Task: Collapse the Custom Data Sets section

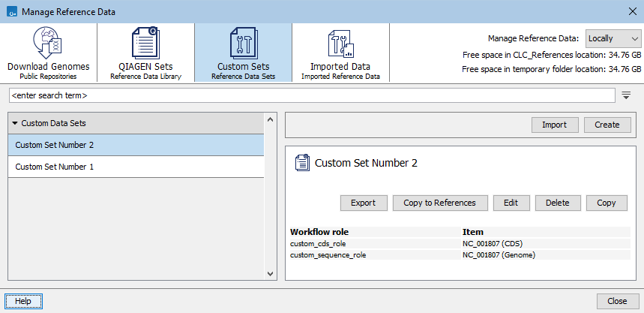Action: coord(15,123)
